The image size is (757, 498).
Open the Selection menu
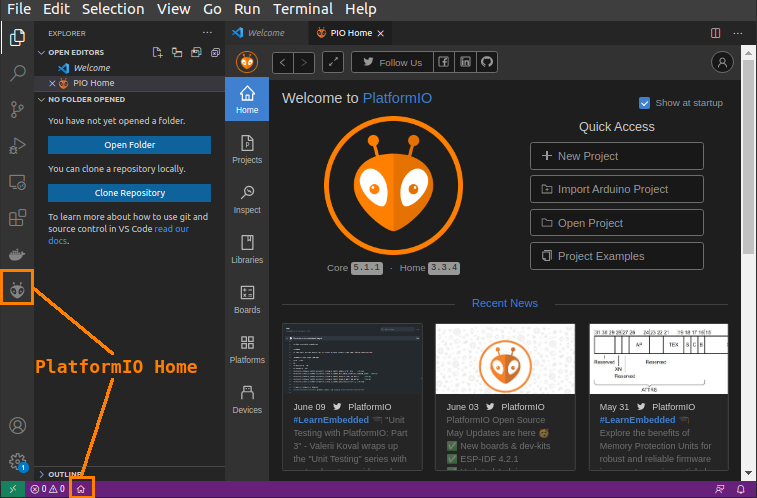pos(113,9)
